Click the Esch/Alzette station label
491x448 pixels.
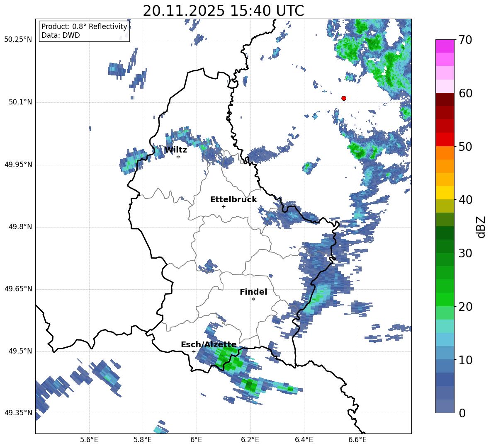(x=209, y=344)
